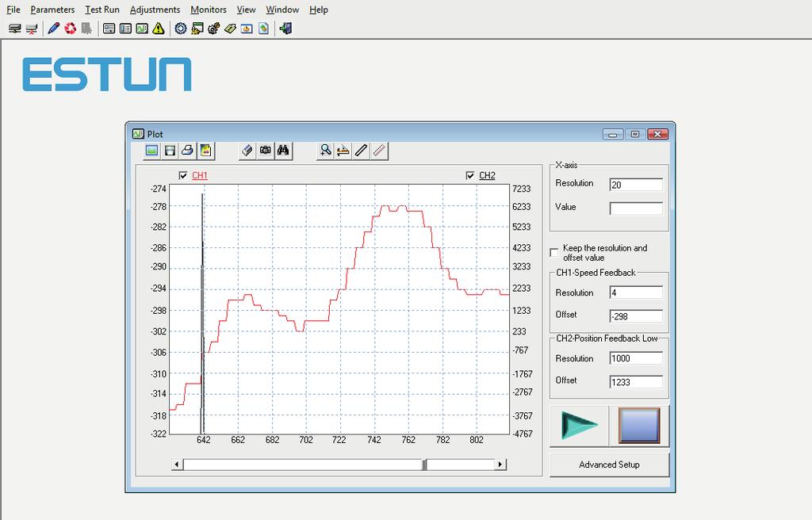
Task: Click the scrollbar left arrow under the plot
Action: 177,465
